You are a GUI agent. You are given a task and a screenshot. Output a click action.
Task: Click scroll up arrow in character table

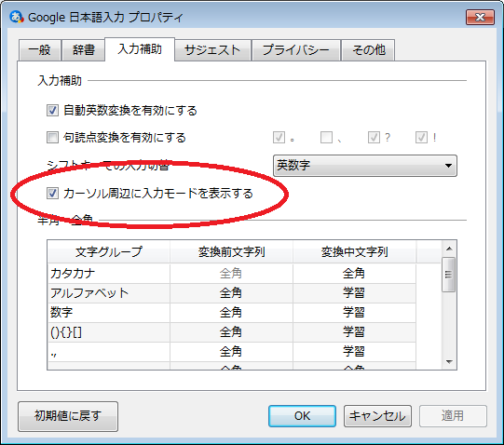(x=449, y=249)
